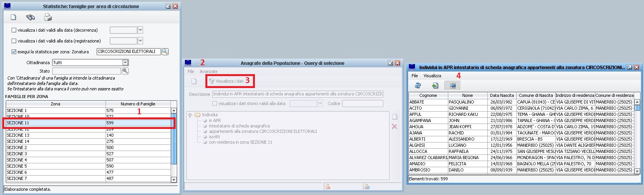Viewport: 644px width, 195px height.
Task: Select the ALBERTI ALESSANDRO row
Action: (x=521, y=139)
